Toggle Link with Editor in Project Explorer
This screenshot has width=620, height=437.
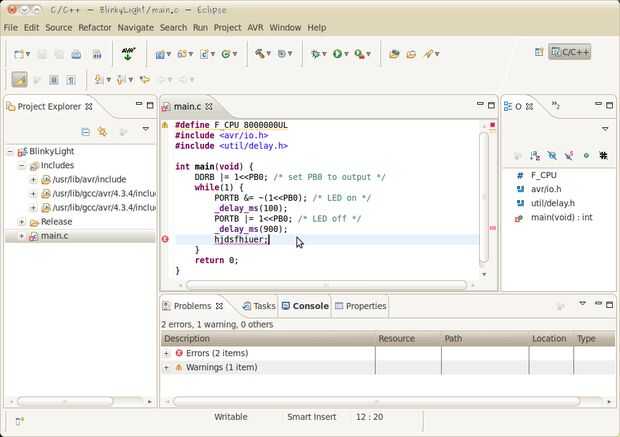[x=102, y=130]
